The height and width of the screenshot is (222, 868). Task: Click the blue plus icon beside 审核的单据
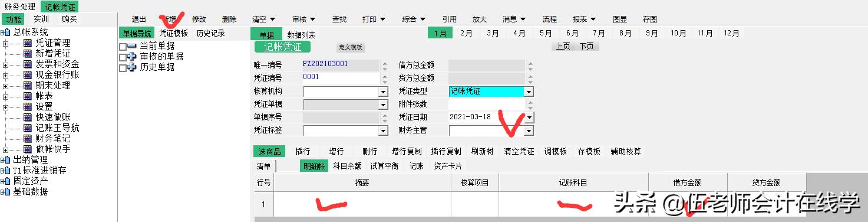point(131,57)
